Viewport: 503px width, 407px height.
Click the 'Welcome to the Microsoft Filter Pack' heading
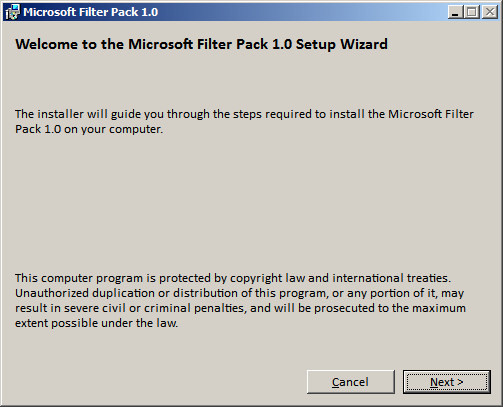[x=201, y=44]
